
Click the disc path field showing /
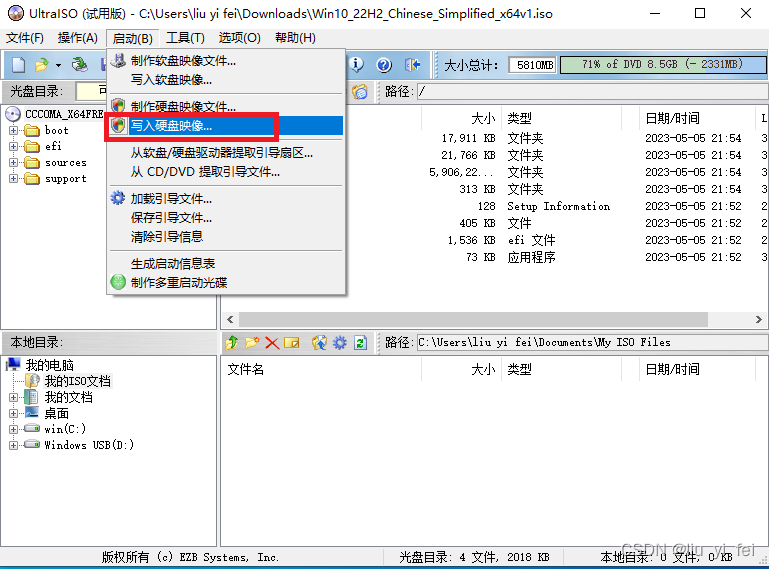pos(592,91)
